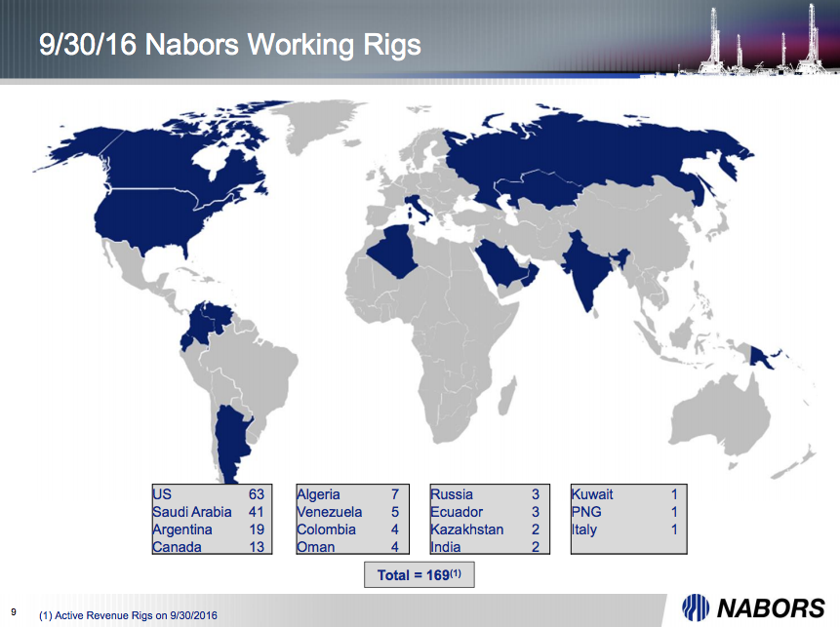Click the Total = 169 box

(418, 574)
